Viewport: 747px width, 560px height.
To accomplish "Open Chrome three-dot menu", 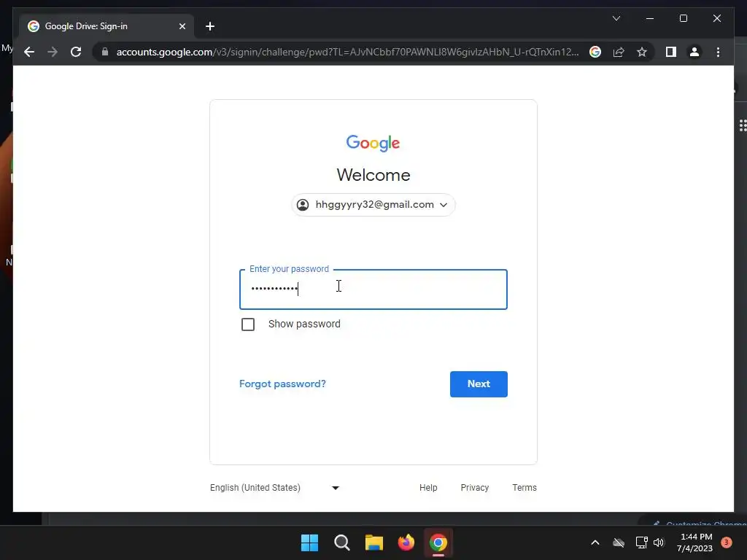I will point(718,52).
